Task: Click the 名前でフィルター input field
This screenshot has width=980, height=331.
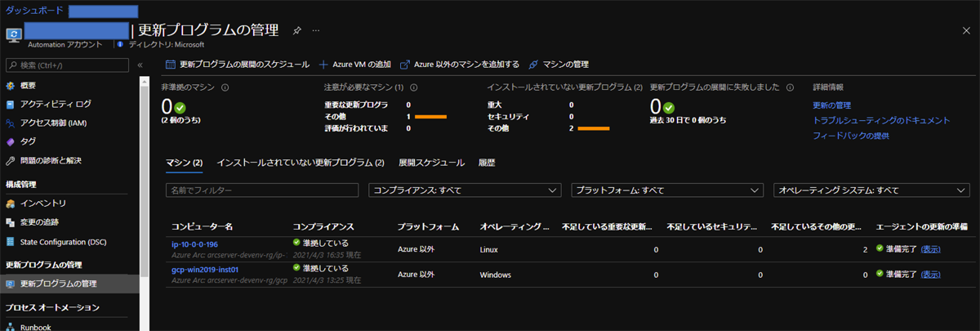Action: 262,190
